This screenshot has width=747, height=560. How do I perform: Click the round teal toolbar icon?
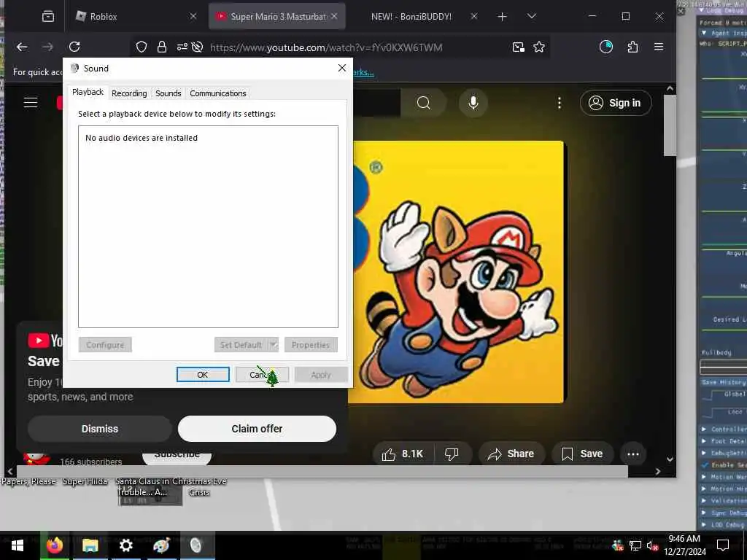(606, 47)
